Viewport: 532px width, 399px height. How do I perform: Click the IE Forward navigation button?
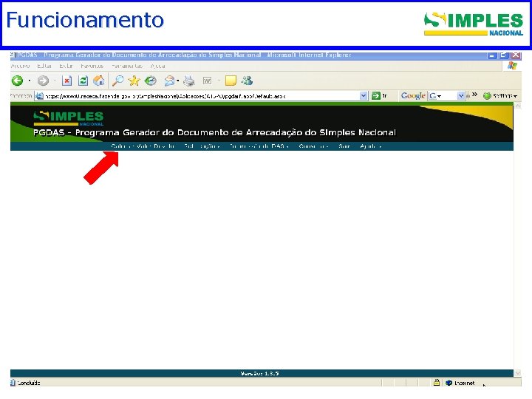tap(43, 81)
